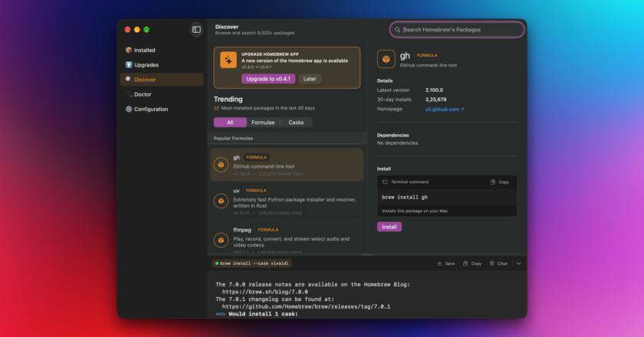Click the Upgrades arrow icon

(x=129, y=65)
